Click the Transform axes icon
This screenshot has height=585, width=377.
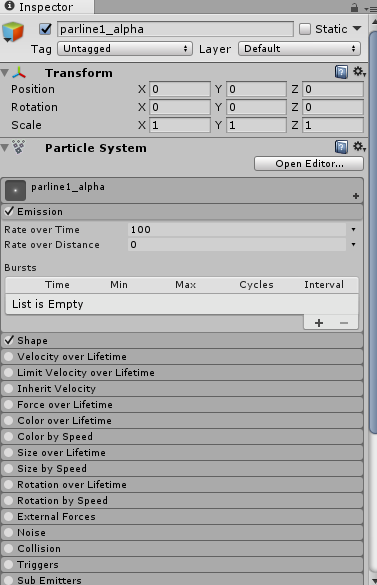(x=19, y=73)
